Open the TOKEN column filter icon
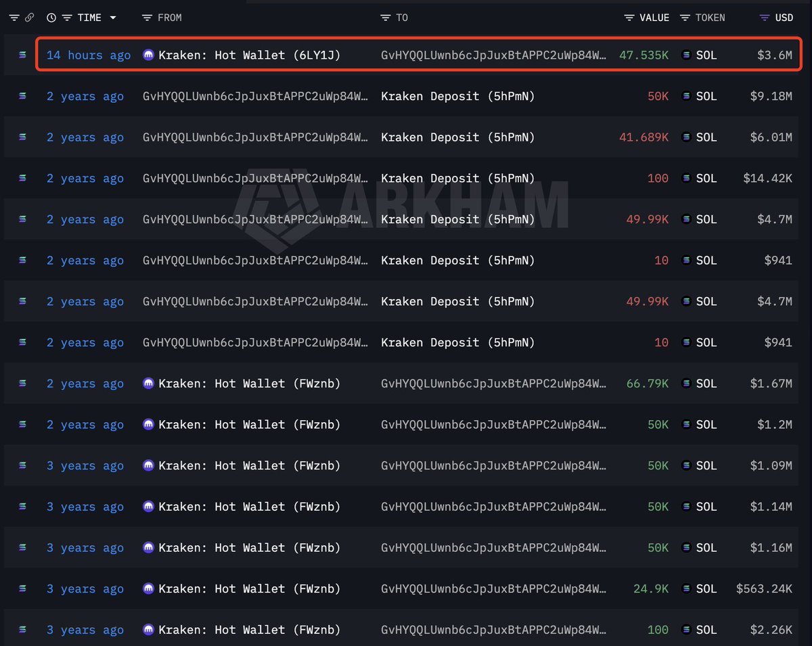 point(685,18)
